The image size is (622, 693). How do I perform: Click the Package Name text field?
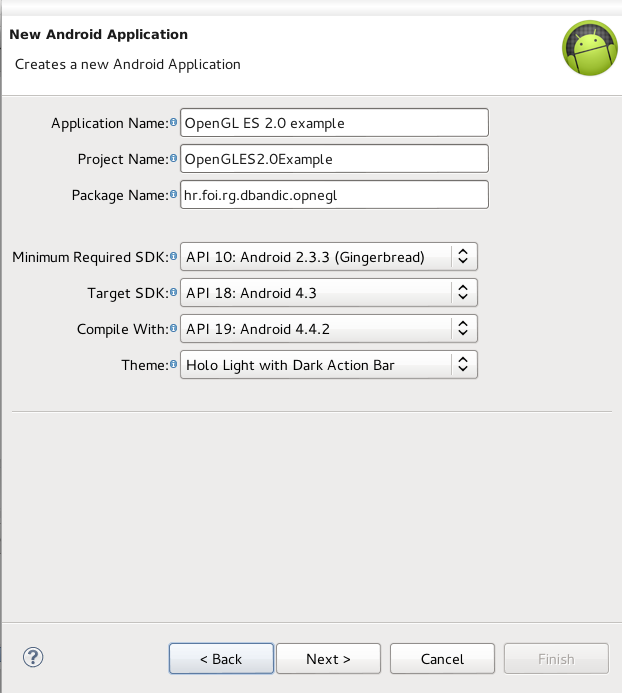click(x=335, y=194)
